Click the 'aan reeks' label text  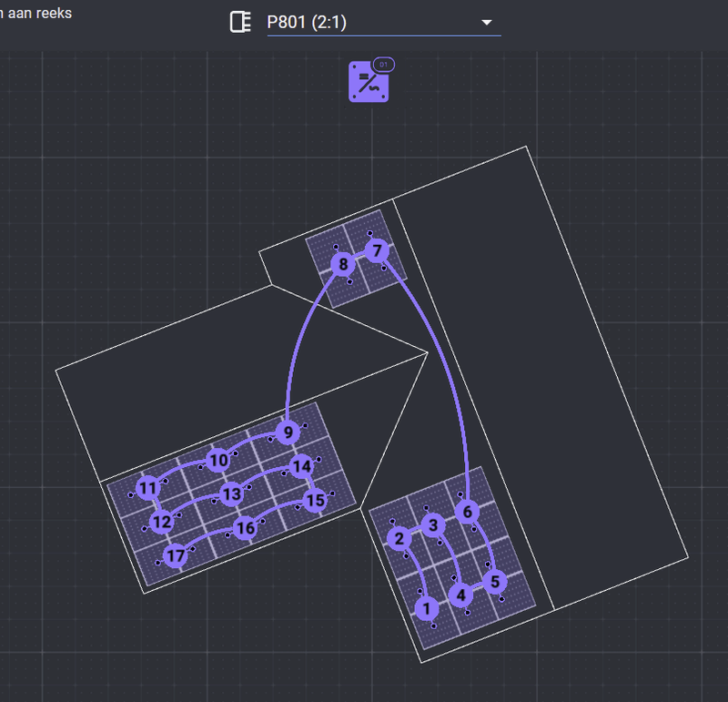40,13
